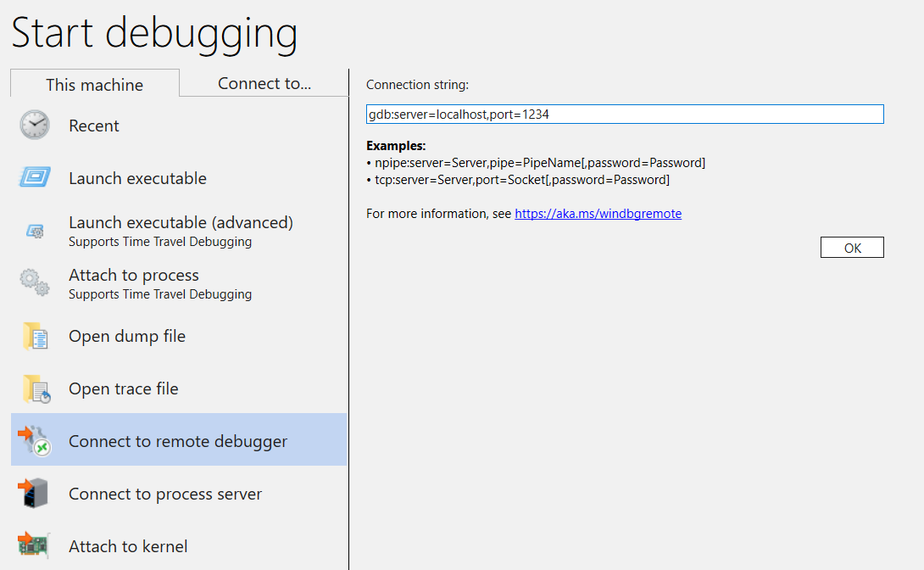Click inside the Connection string field

625,114
